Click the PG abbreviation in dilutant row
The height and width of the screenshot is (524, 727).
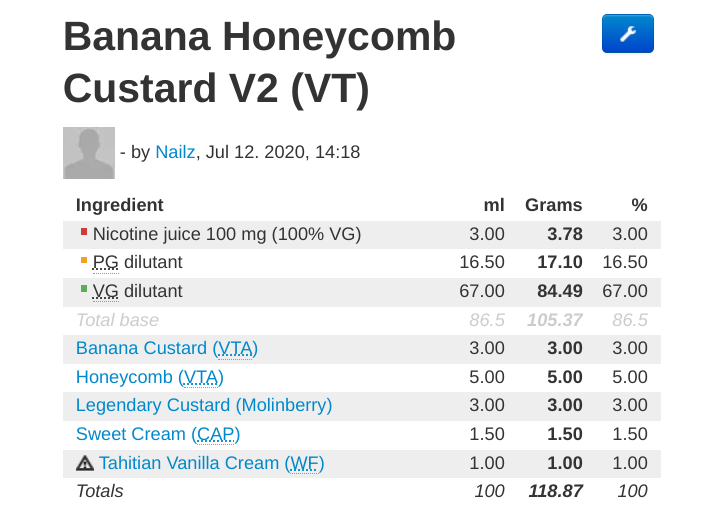[105, 262]
